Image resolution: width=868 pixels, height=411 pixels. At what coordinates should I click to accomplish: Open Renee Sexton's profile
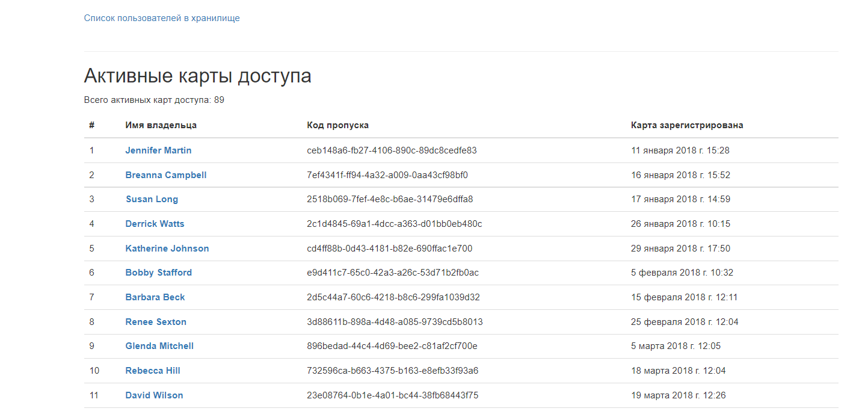point(156,321)
